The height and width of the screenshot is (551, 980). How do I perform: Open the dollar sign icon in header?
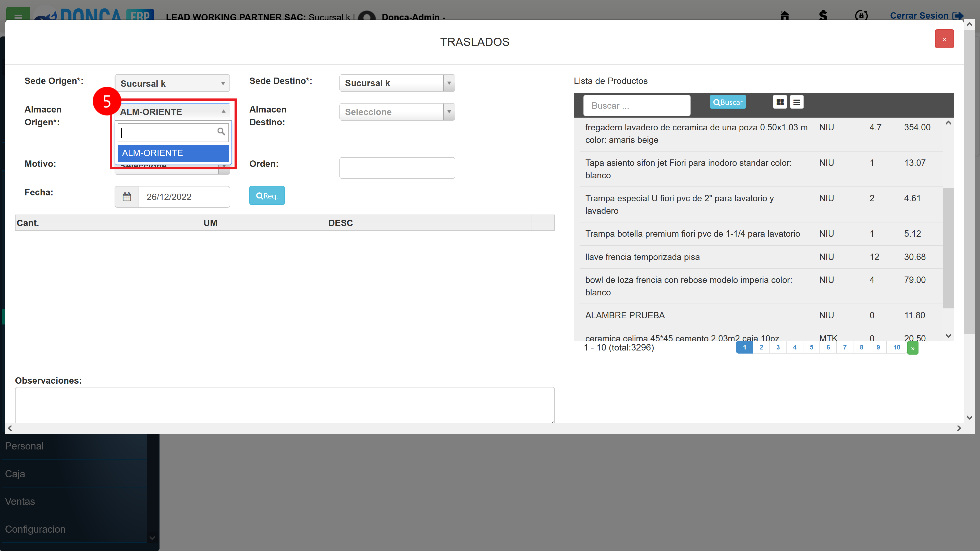[x=823, y=15]
